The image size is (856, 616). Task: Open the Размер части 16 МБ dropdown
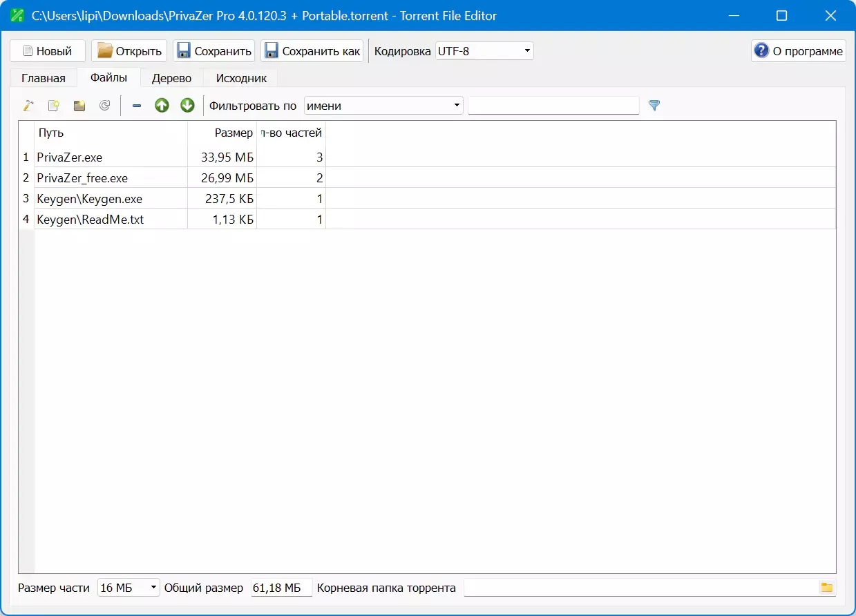click(x=129, y=588)
